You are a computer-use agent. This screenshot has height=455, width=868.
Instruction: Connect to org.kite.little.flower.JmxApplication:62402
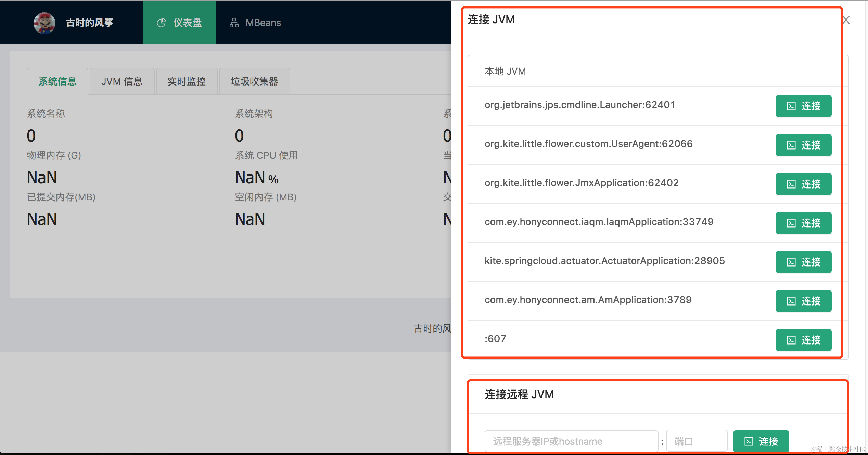point(803,184)
